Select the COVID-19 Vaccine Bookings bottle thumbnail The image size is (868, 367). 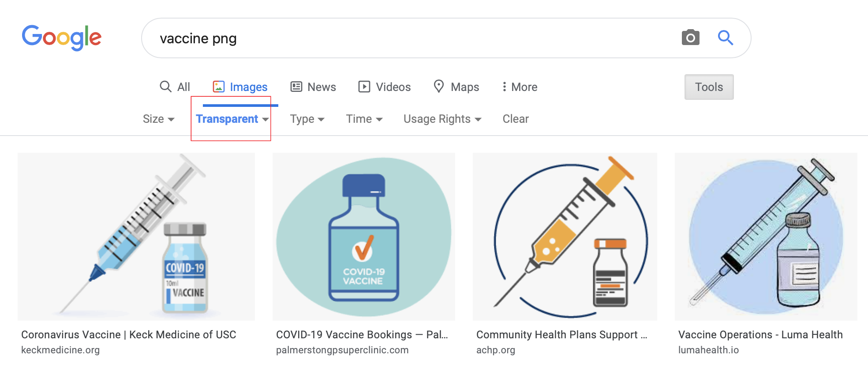click(x=363, y=237)
